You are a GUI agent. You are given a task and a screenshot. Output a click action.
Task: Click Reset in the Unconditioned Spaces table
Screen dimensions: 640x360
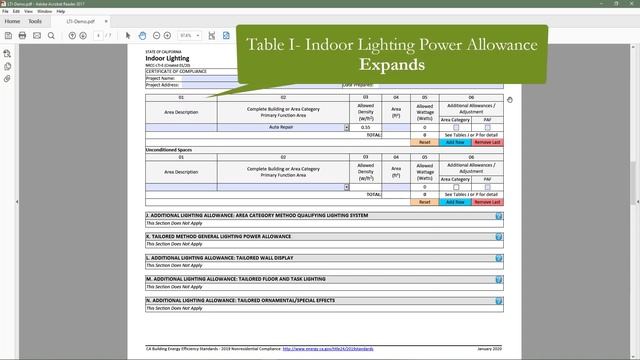(424, 202)
